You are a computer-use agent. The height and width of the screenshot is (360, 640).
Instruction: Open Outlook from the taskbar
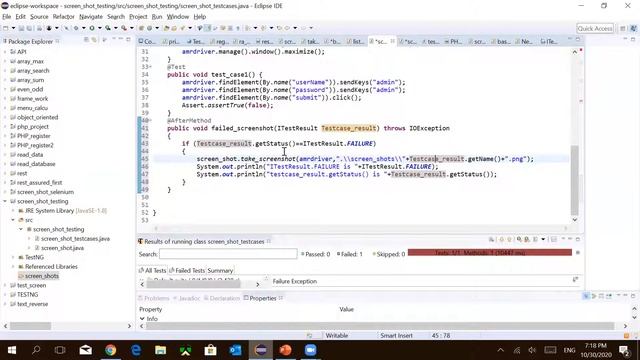pyautogui.click(x=236, y=350)
